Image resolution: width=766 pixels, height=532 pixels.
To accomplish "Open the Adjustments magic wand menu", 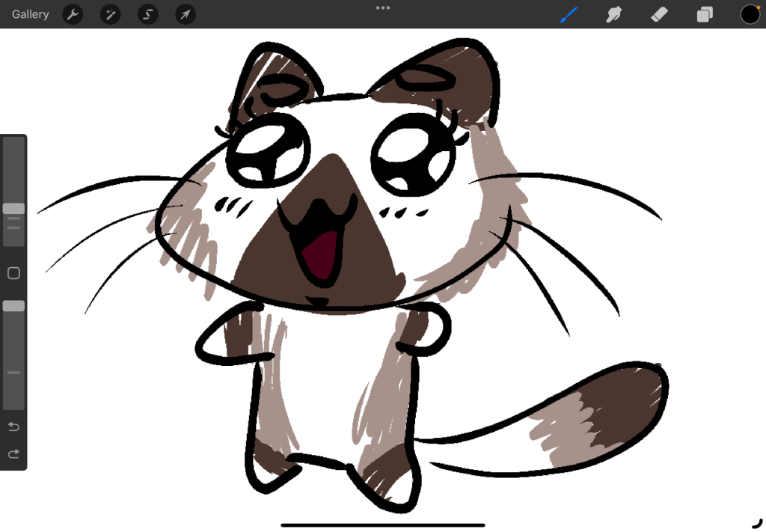I will click(x=111, y=14).
